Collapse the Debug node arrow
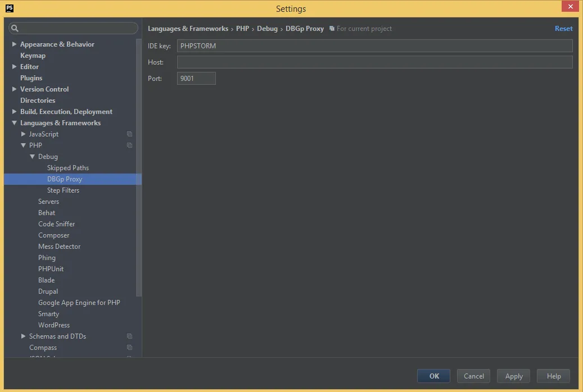 [32, 157]
